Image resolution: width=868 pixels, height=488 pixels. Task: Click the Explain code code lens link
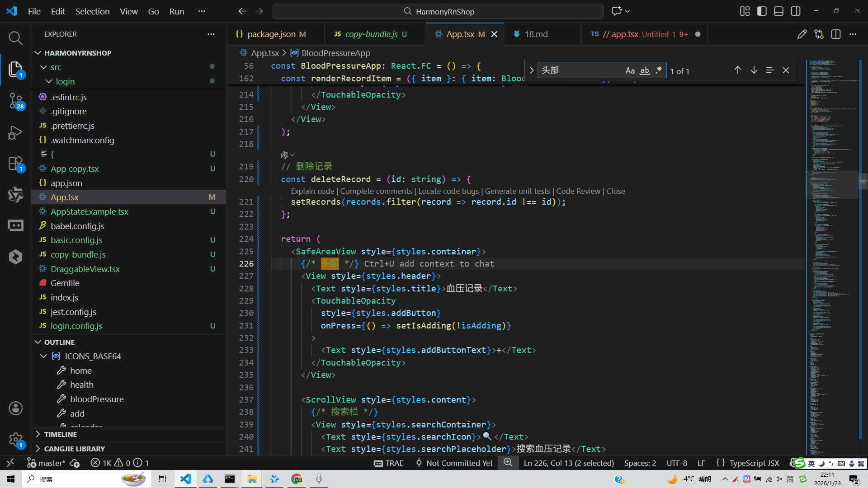pos(312,191)
